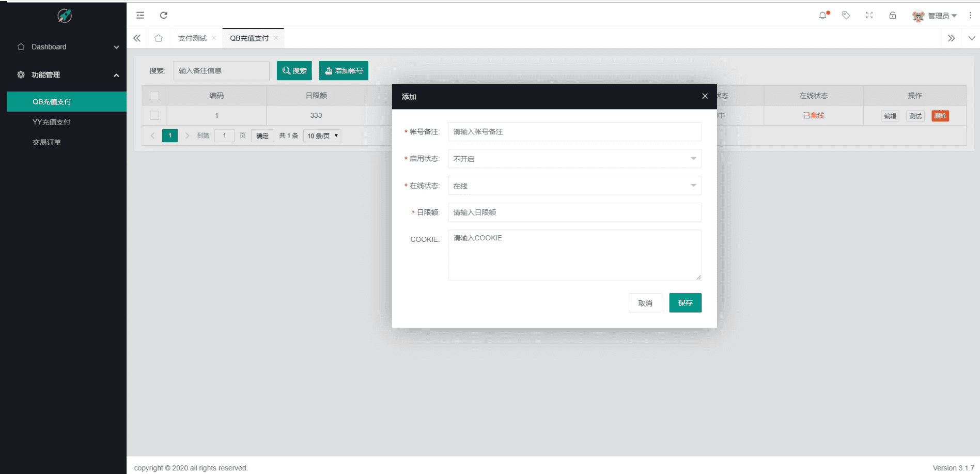Click the lock screen icon
This screenshot has width=980, height=474.
point(893,16)
